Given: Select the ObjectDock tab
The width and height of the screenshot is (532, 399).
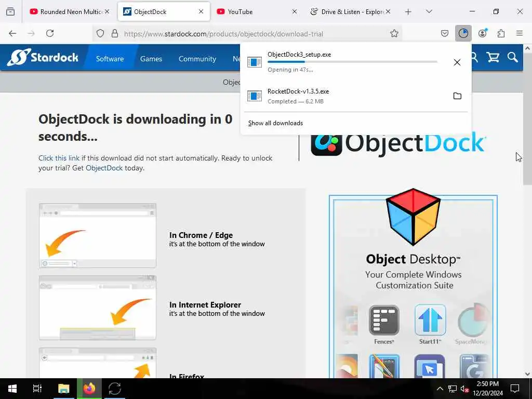Looking at the screenshot, I should point(164,11).
